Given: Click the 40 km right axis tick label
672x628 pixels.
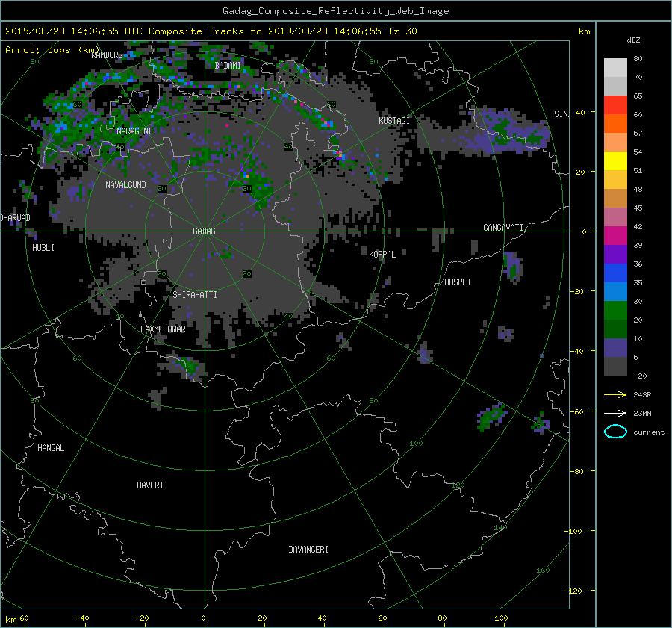Looking at the screenshot, I should pyautogui.click(x=580, y=112).
